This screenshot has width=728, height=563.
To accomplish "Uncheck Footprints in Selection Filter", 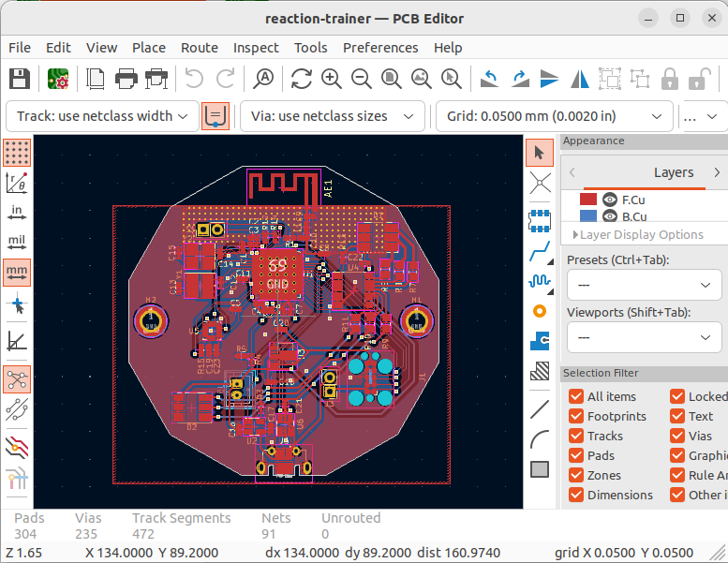I will coord(576,416).
